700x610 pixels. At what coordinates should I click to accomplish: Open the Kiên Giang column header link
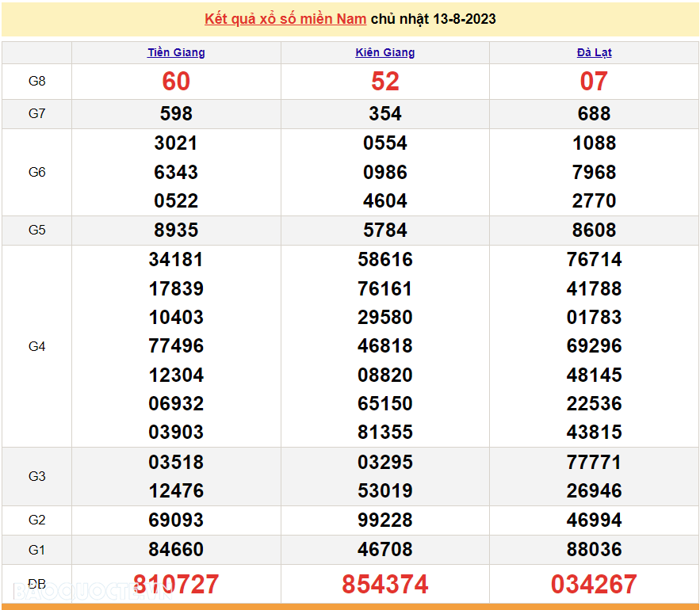click(385, 52)
